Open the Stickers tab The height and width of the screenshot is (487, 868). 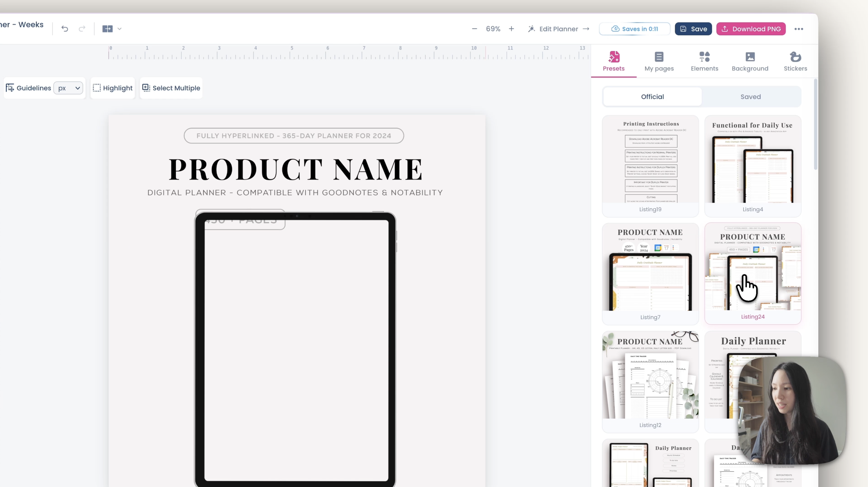tap(795, 61)
